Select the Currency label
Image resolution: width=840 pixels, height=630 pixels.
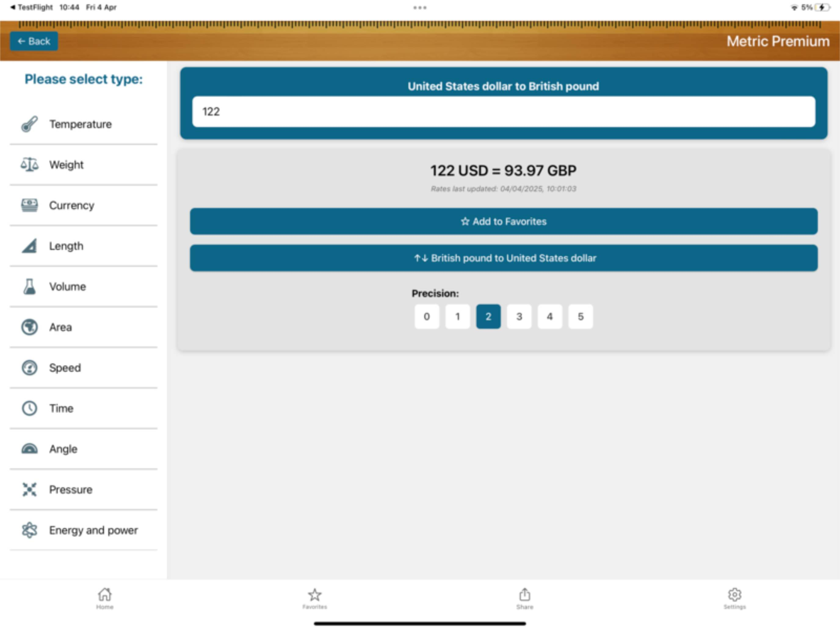point(72,205)
